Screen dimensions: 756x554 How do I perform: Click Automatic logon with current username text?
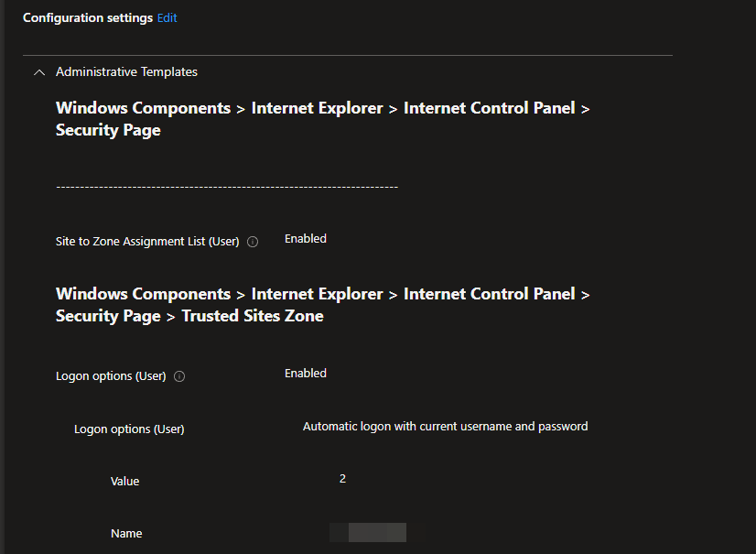[445, 427]
